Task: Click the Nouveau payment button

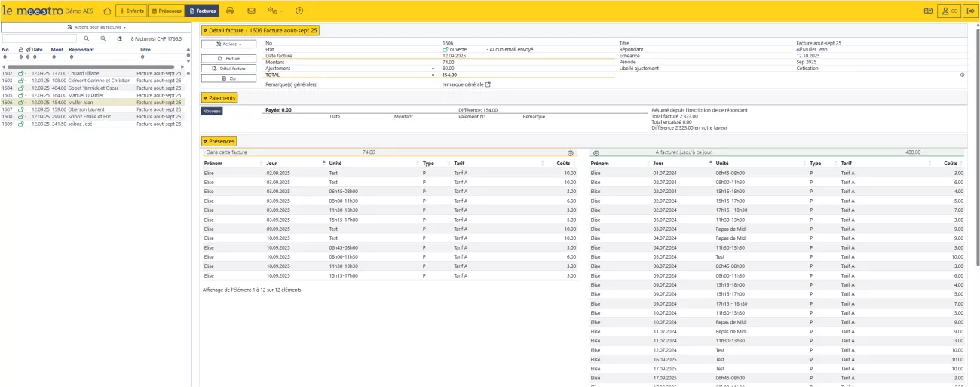Action: click(x=212, y=112)
